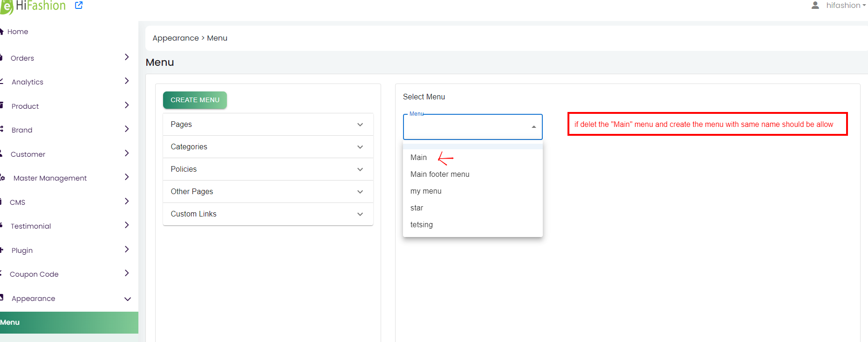
Task: Expand the Custom Links accordion panel
Action: [x=268, y=214]
